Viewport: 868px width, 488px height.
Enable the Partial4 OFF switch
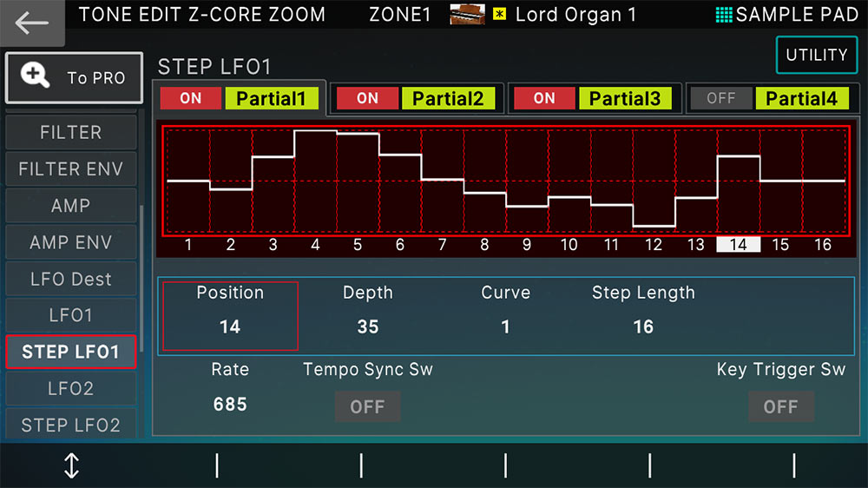click(x=721, y=98)
